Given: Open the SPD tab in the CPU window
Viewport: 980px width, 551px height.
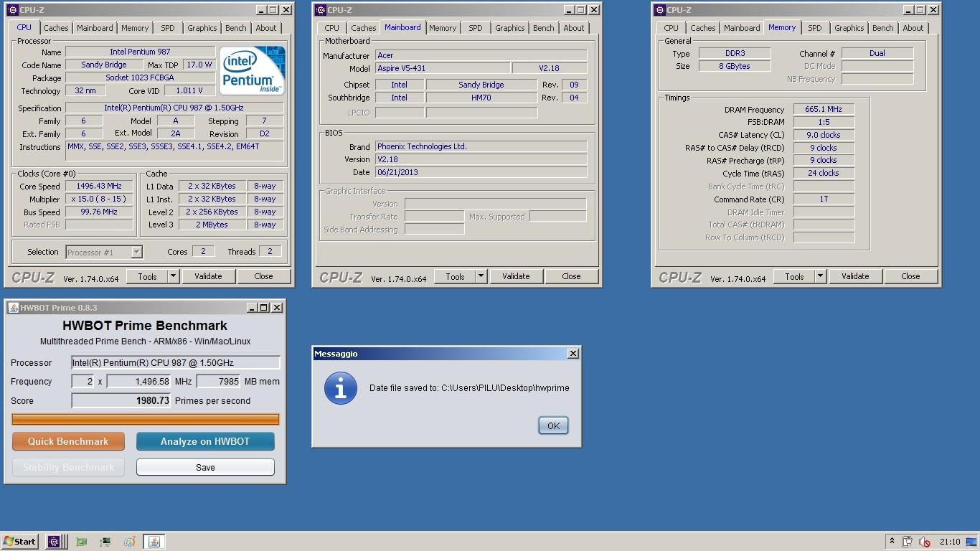Looking at the screenshot, I should 168,28.
